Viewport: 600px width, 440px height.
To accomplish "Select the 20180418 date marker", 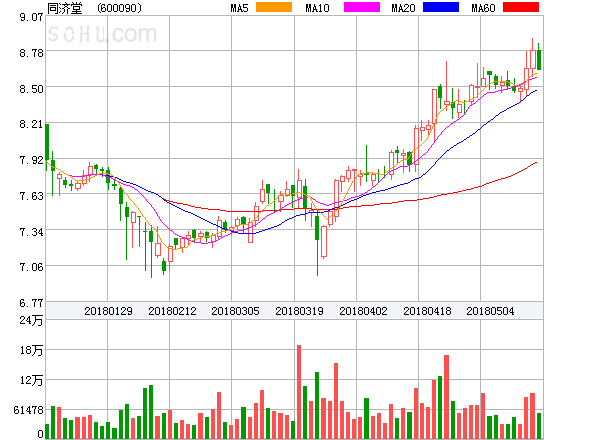I will 427,311.
